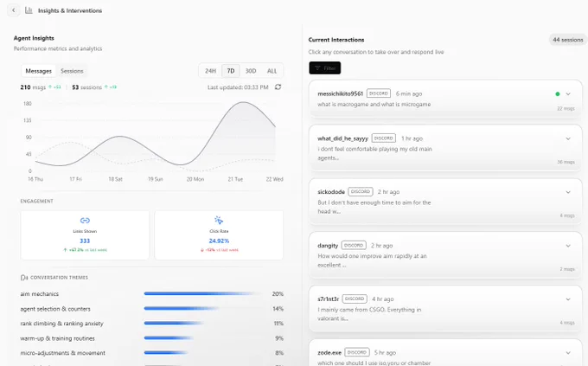Expand the zode.exe conversation

[568, 353]
